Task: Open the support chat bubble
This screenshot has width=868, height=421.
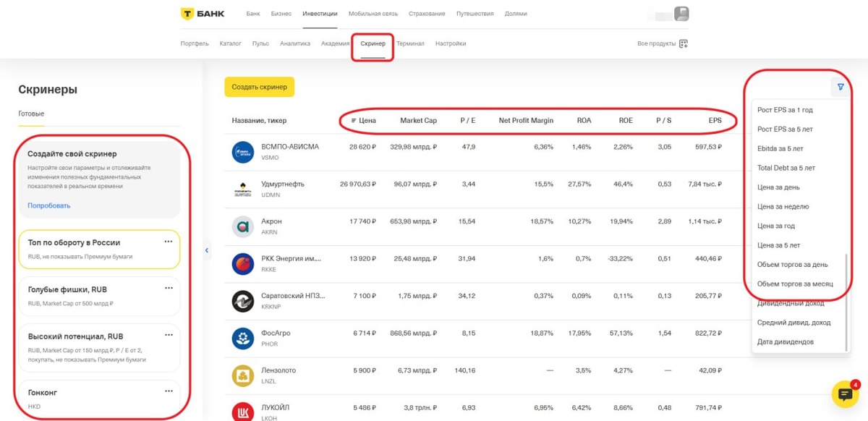Action: pyautogui.click(x=844, y=394)
